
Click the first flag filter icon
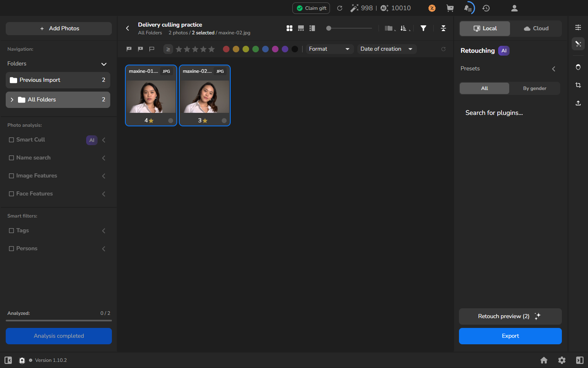[x=129, y=49]
